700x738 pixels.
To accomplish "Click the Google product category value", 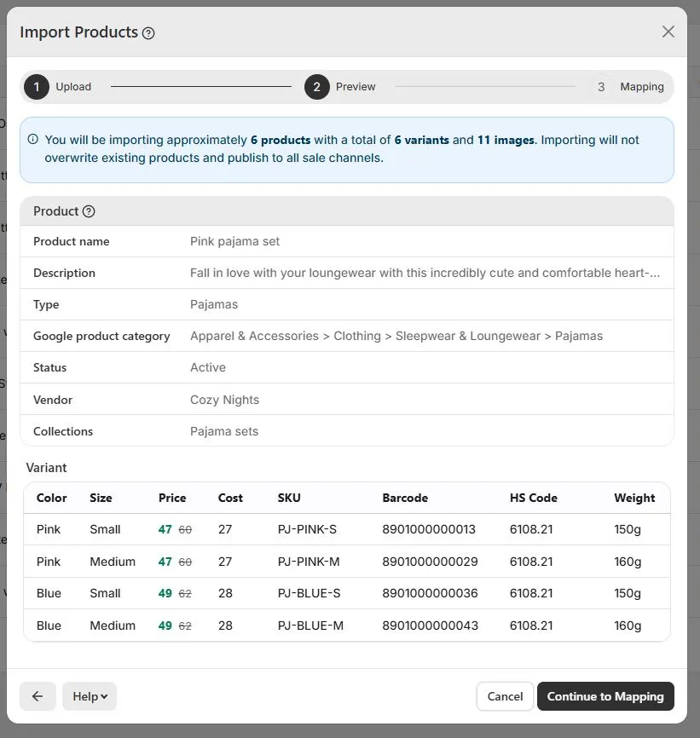I will point(396,336).
